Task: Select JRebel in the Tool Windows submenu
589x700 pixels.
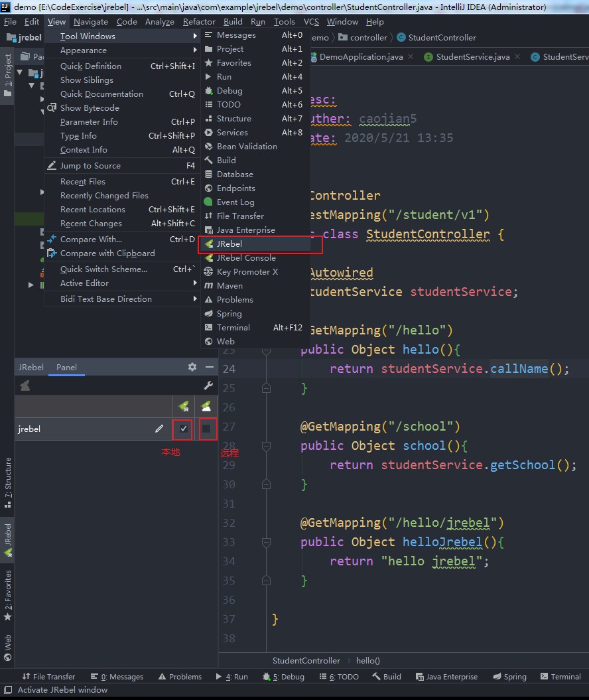Action: pos(229,244)
